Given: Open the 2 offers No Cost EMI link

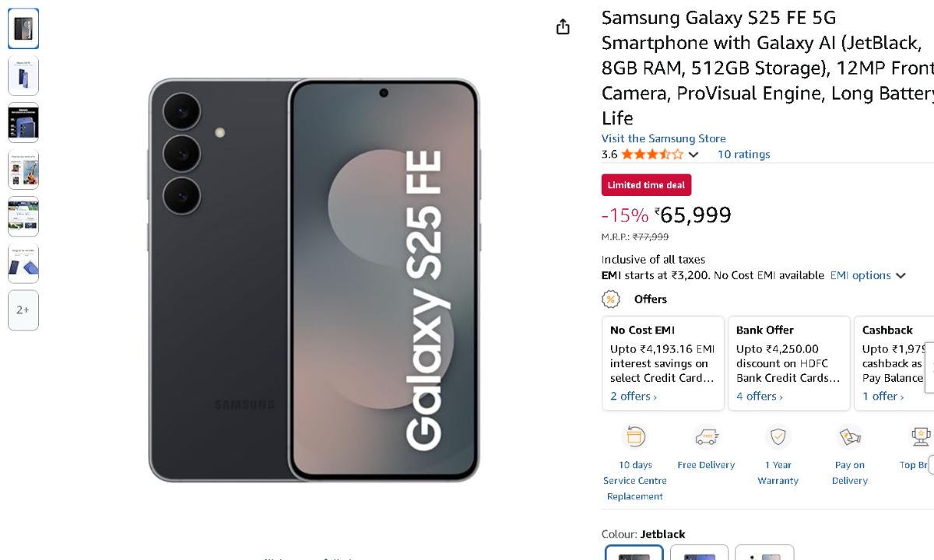Looking at the screenshot, I should pos(634,397).
